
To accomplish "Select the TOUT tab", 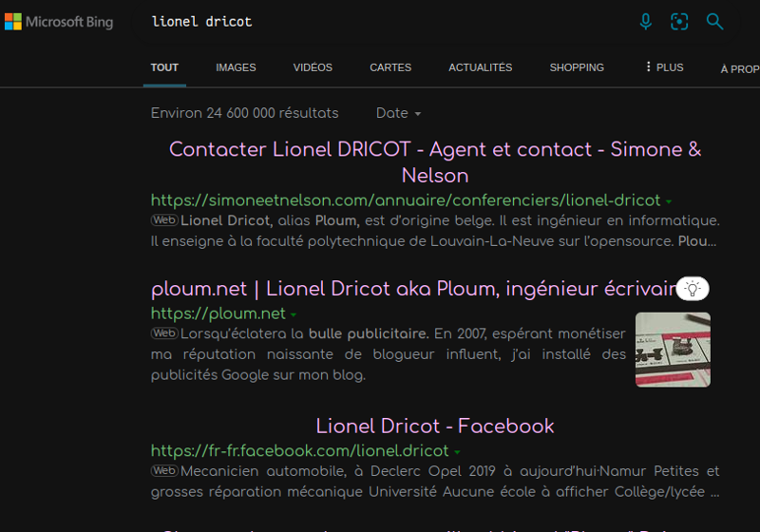I will click(164, 67).
